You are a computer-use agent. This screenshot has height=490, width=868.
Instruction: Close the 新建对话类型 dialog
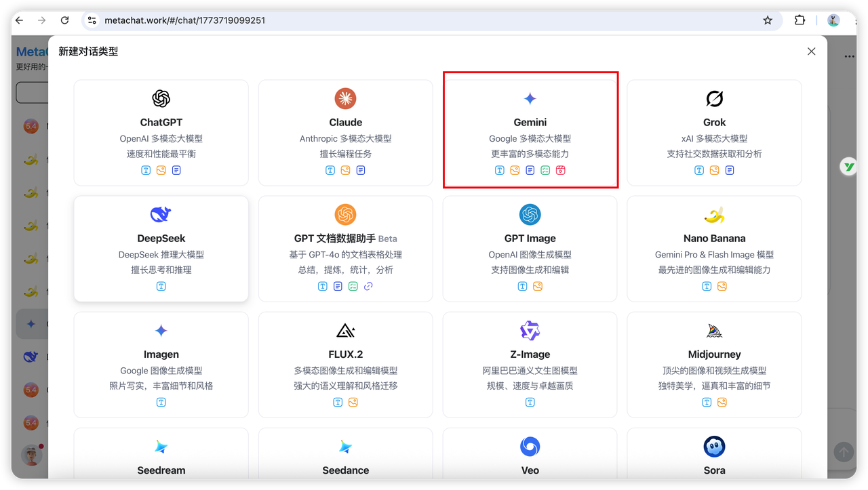pyautogui.click(x=811, y=52)
